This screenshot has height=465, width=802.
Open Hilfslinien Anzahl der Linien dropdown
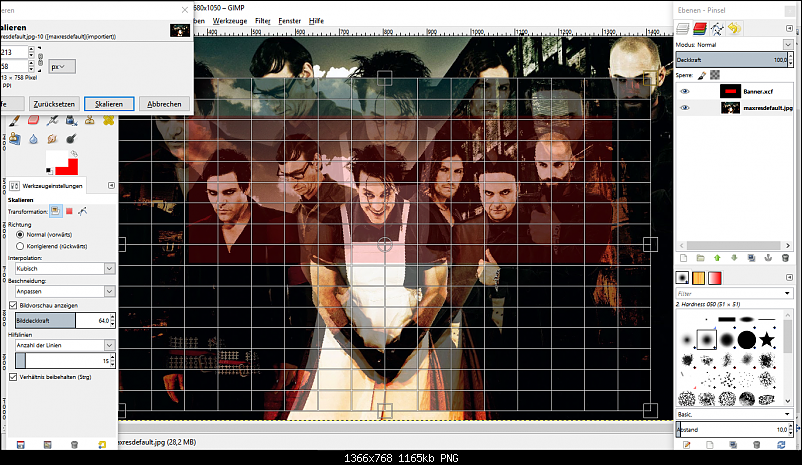tap(65, 345)
